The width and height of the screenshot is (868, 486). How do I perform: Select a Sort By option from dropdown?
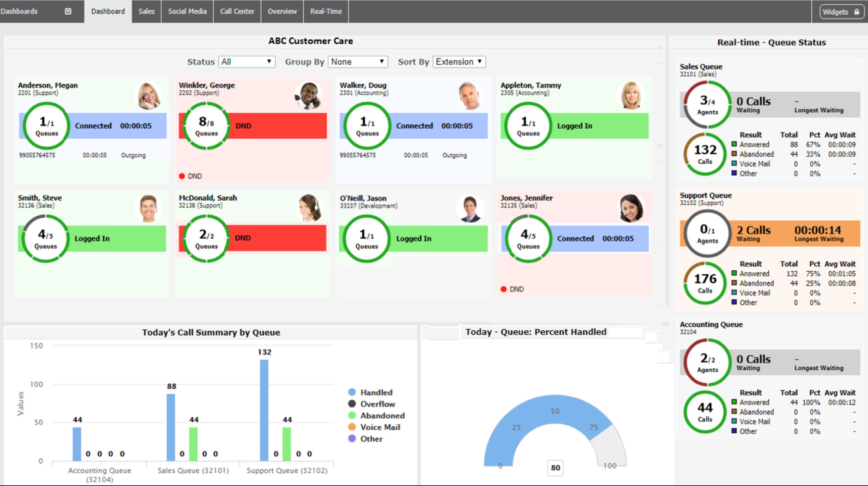(459, 61)
